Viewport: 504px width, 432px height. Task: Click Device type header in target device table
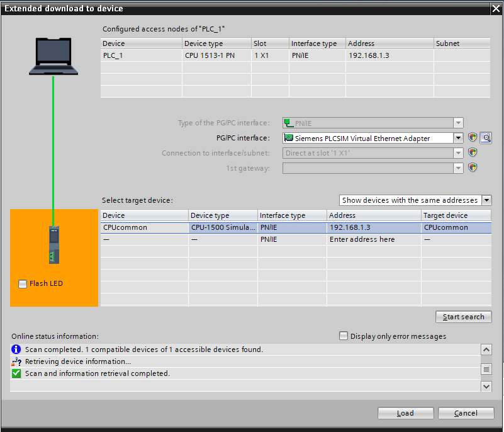(x=223, y=215)
